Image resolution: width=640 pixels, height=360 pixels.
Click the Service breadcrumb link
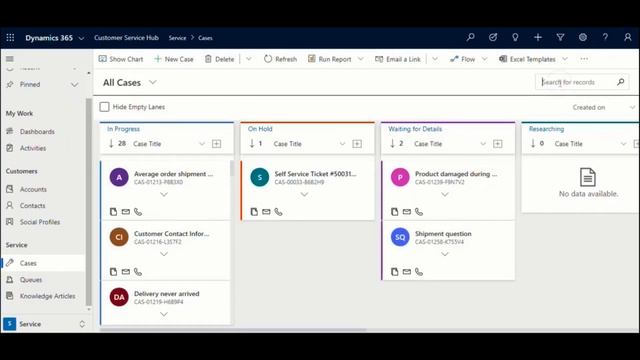point(177,38)
